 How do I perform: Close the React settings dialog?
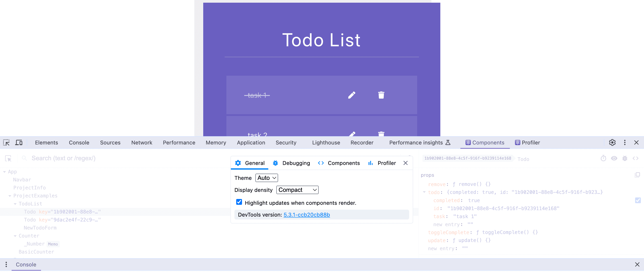(x=406, y=163)
